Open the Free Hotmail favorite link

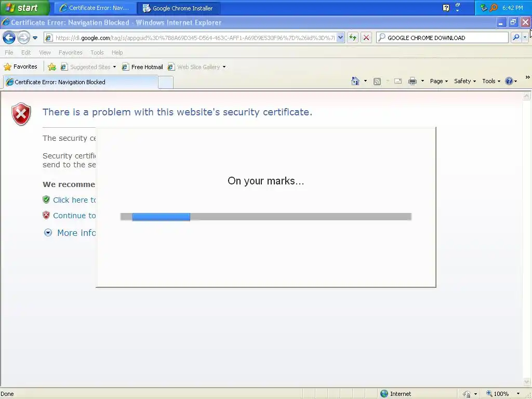coord(142,67)
